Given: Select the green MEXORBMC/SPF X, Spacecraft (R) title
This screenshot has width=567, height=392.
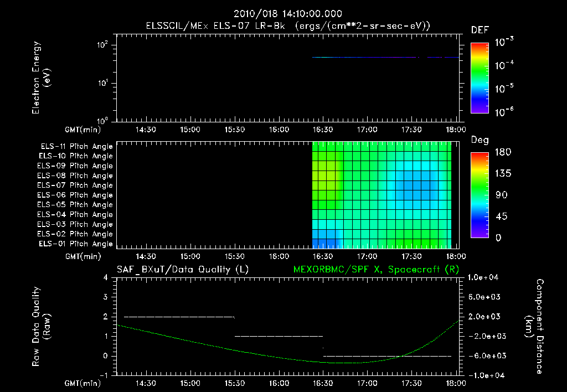Looking at the screenshot, I should point(376,270).
